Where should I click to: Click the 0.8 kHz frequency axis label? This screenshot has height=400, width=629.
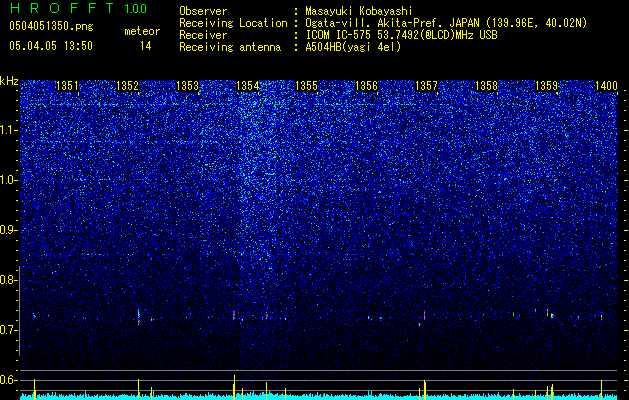[8, 280]
